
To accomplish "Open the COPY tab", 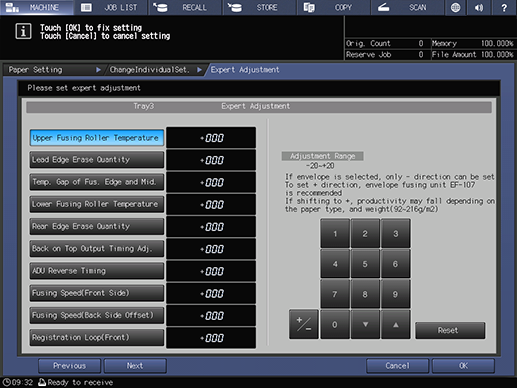I will (x=334, y=7).
